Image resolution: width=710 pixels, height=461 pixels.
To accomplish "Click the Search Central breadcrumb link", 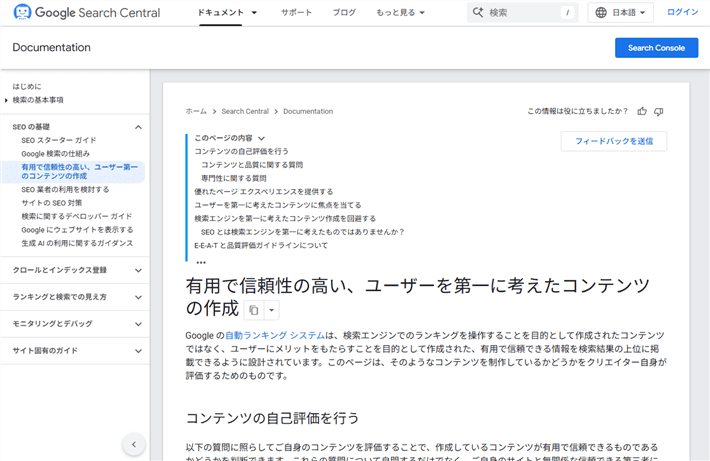I will click(x=245, y=111).
